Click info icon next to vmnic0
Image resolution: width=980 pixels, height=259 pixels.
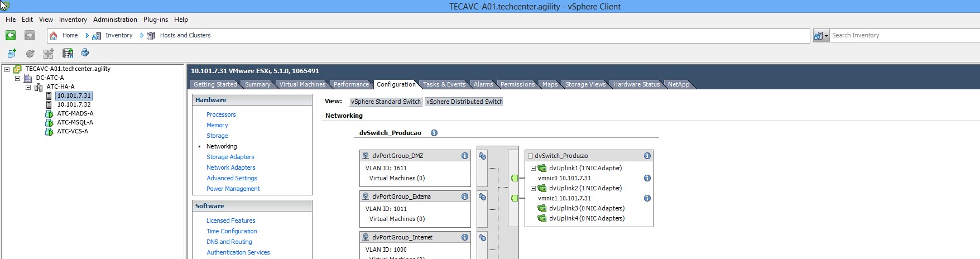pos(647,178)
